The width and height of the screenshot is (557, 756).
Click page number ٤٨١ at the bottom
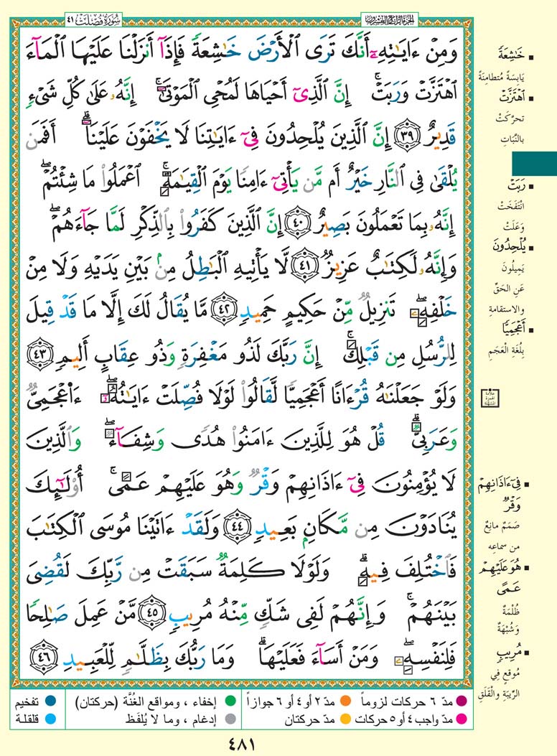(240, 745)
